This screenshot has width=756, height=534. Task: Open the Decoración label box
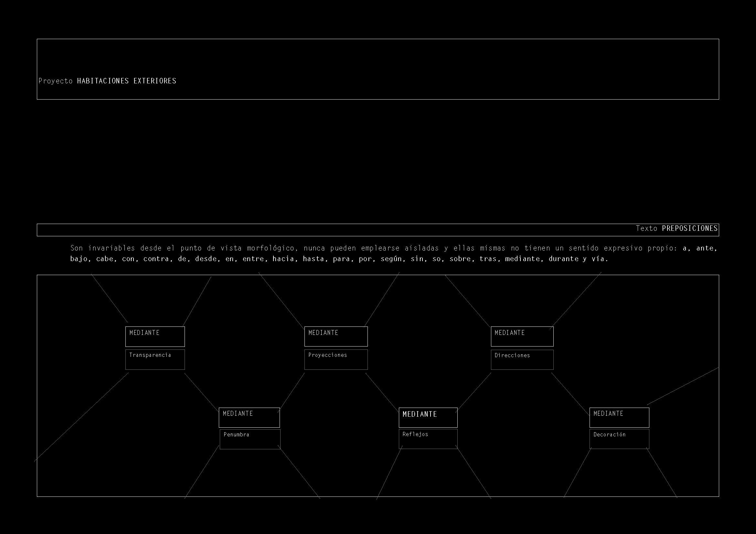click(619, 439)
